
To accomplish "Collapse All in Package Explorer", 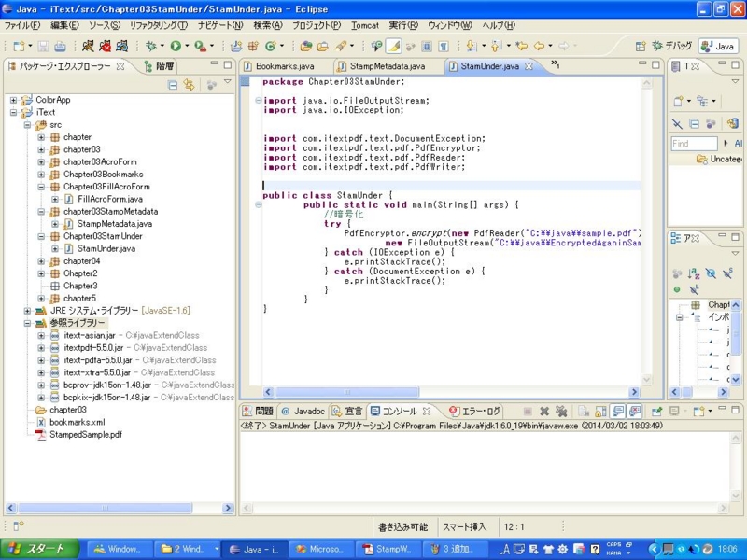I will tap(173, 85).
